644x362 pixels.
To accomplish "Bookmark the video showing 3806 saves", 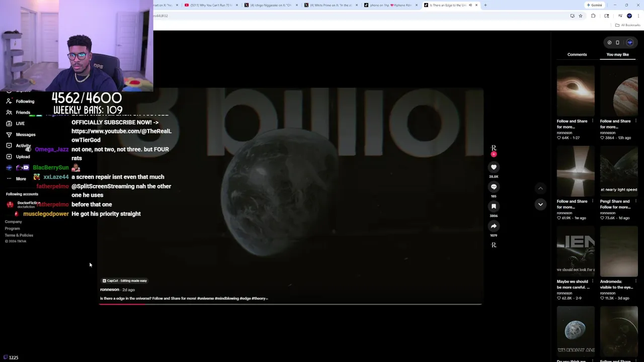I will [x=494, y=206].
